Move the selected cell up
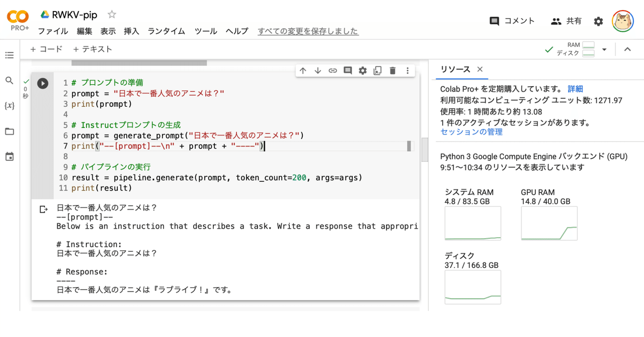The width and height of the screenshot is (644, 337). pyautogui.click(x=302, y=71)
